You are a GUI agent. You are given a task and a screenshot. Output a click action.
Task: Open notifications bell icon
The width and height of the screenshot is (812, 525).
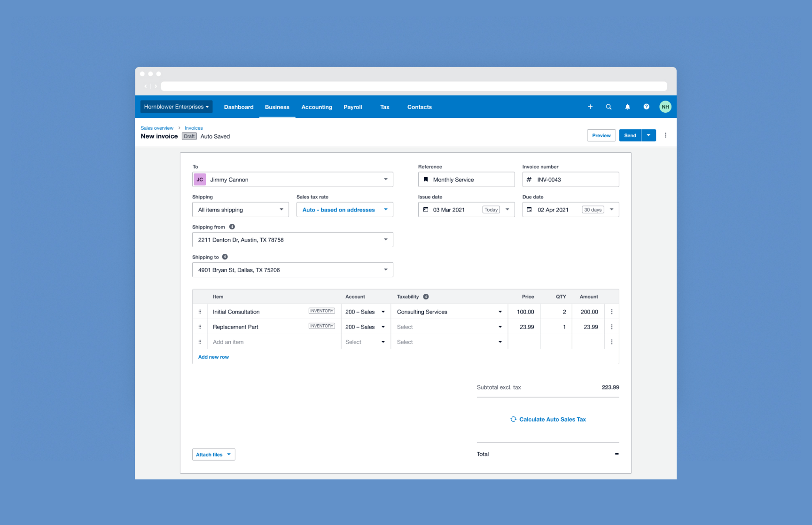pyautogui.click(x=627, y=107)
